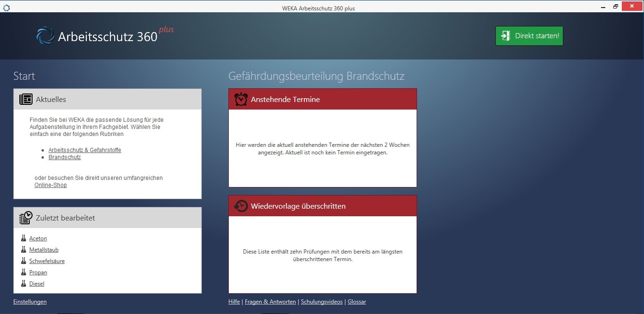Open the Fragen & Antworten link

click(x=270, y=302)
